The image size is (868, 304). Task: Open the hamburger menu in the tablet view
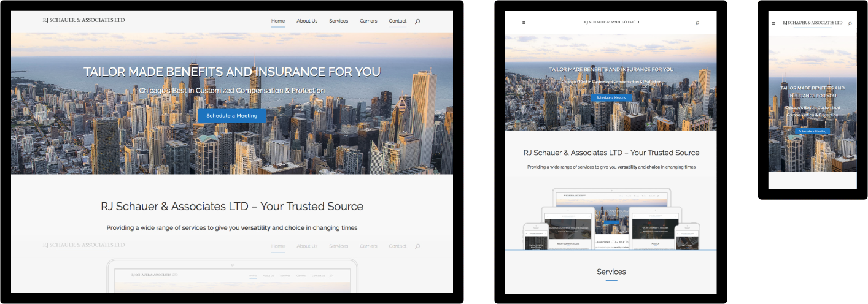click(x=524, y=23)
